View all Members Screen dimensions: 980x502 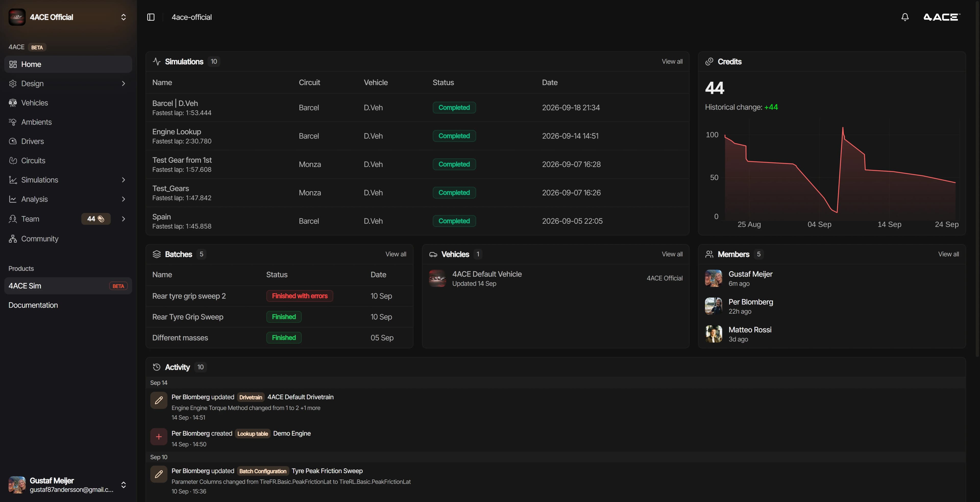tap(948, 254)
